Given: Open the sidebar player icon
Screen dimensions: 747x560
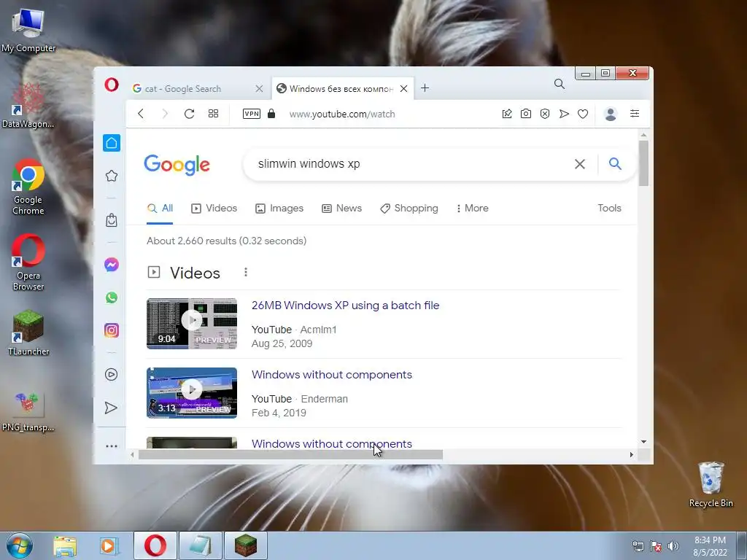Looking at the screenshot, I should tap(111, 375).
